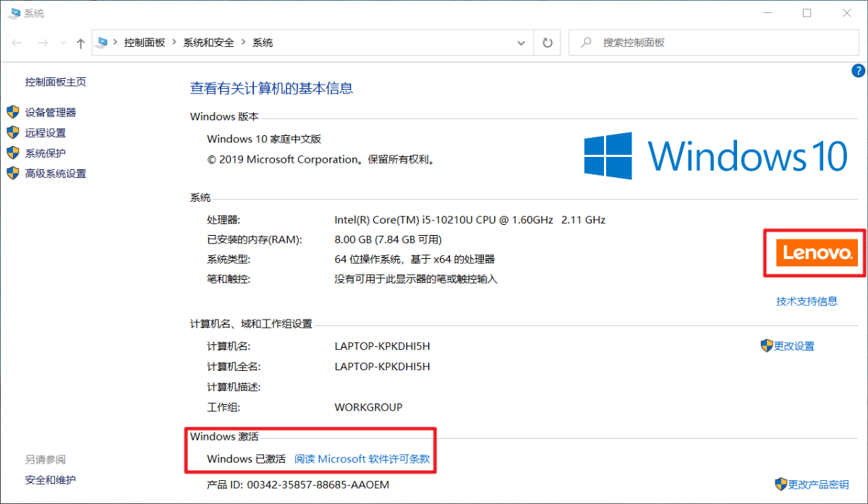Click the WORKGROUP value
868x504 pixels.
[368, 407]
